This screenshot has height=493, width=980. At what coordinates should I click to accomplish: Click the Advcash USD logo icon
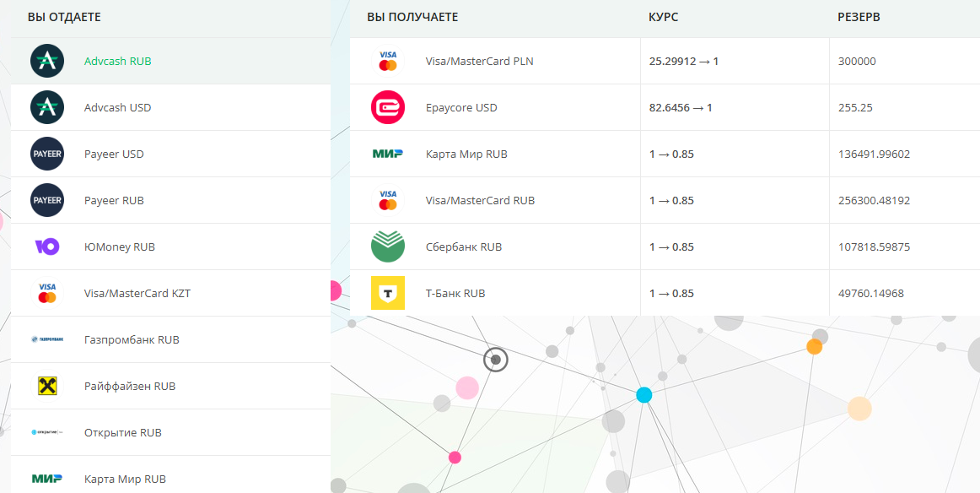coord(47,107)
